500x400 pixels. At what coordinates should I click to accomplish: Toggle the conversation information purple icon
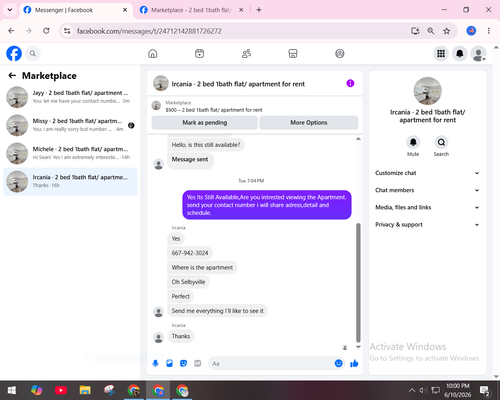[x=350, y=83]
